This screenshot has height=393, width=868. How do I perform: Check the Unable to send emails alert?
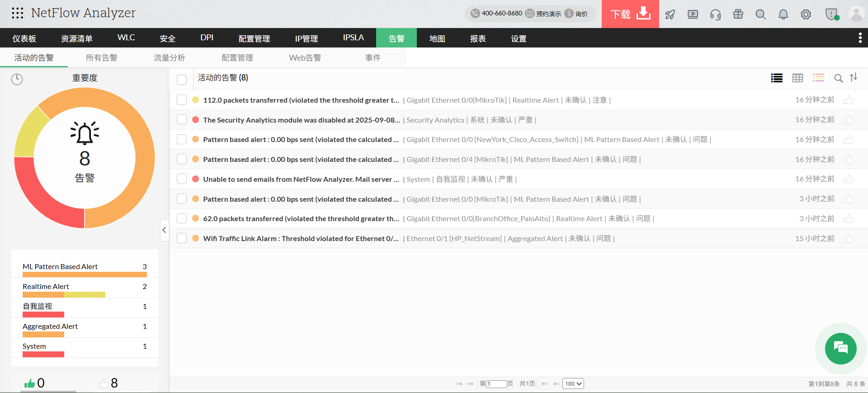tap(182, 179)
